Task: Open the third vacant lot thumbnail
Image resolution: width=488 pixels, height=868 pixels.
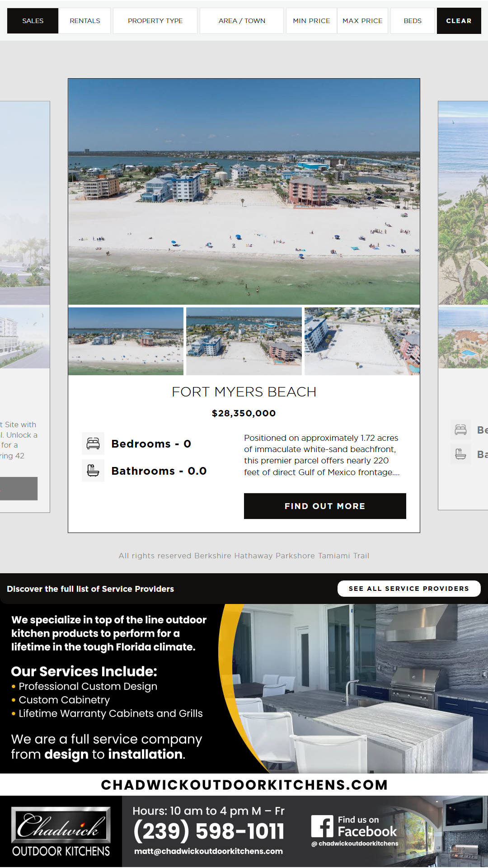Action: (362, 341)
